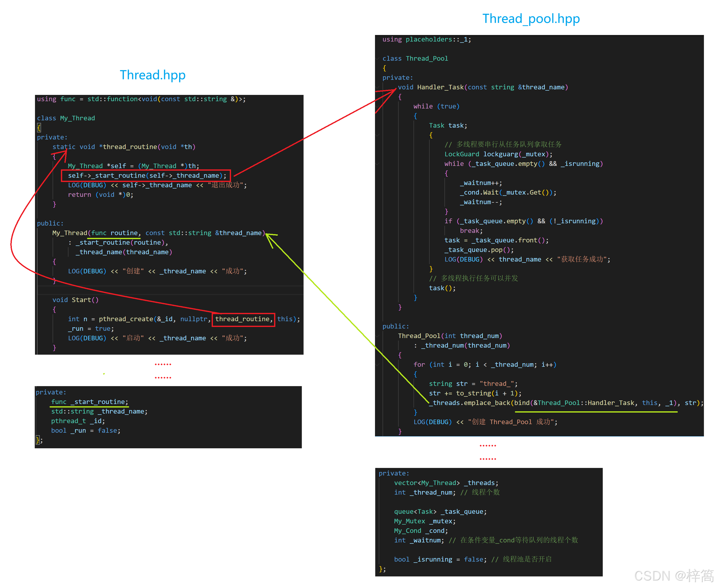
Task: Click the bool _isrunning = false line
Action: (x=440, y=560)
